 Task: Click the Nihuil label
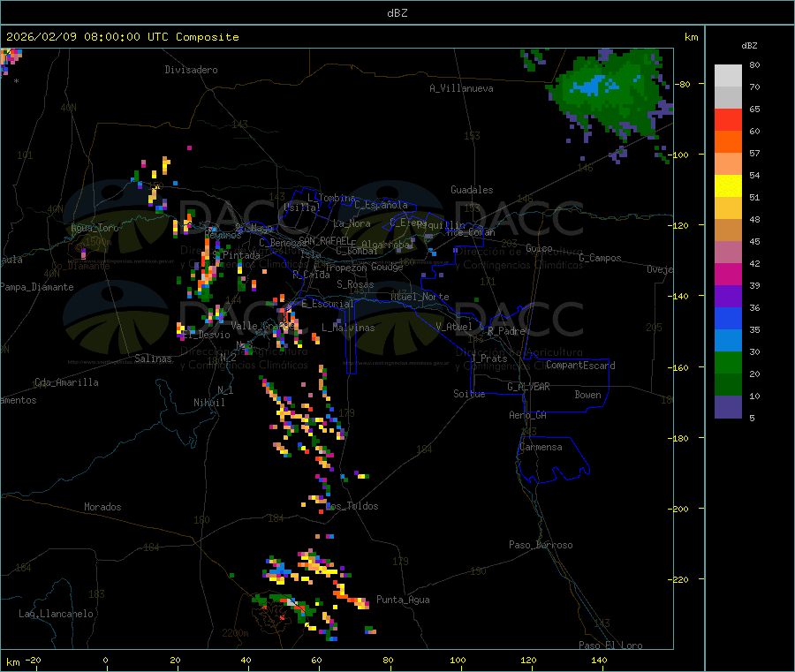209,403
